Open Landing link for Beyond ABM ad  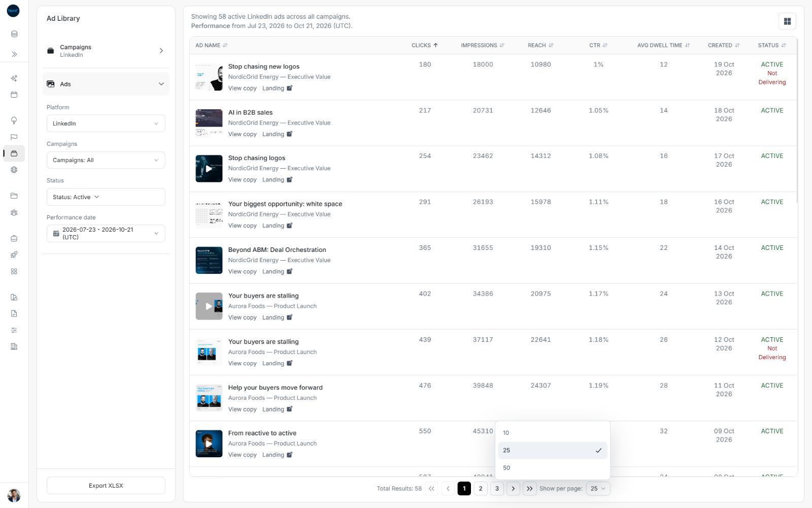[x=277, y=272]
